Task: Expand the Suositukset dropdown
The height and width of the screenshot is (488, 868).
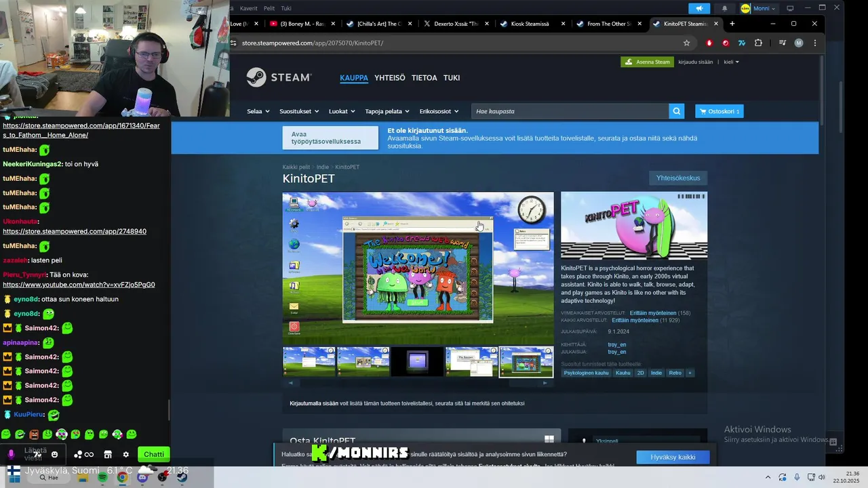Action: pyautogui.click(x=299, y=111)
